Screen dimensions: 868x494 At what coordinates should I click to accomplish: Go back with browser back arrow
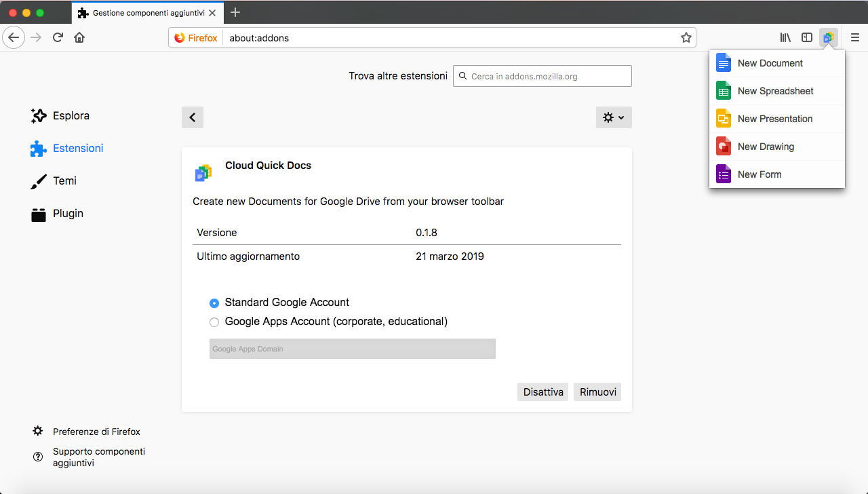[x=14, y=38]
